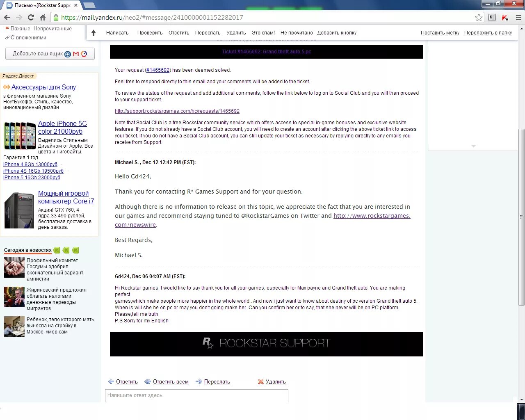525x420 pixels.
Task: Click the Написать toolbar item
Action: (x=117, y=33)
